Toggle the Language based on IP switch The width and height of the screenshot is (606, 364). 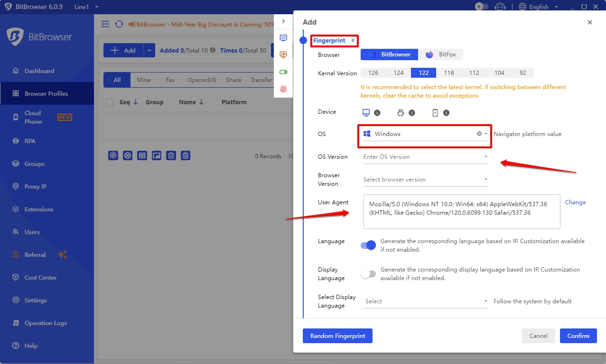368,245
